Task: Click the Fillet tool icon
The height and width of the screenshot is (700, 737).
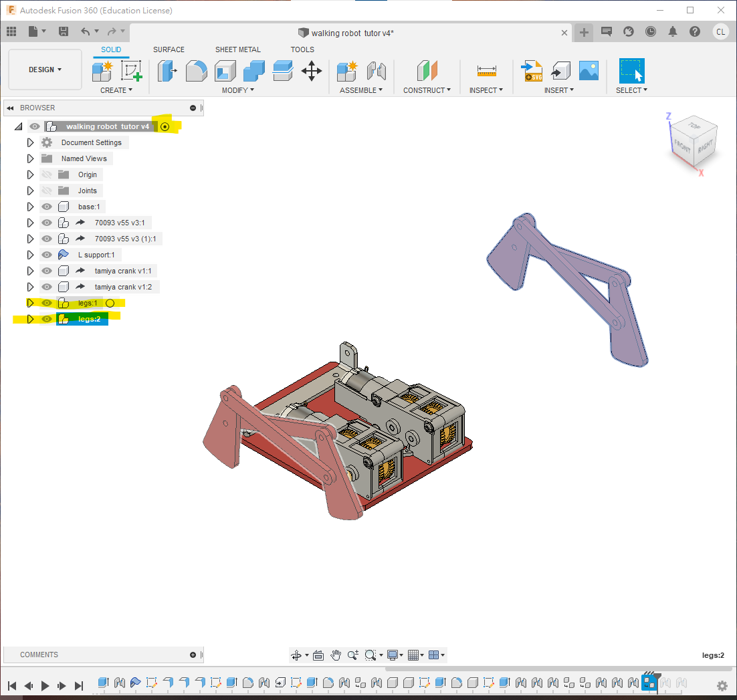Action: [x=196, y=70]
